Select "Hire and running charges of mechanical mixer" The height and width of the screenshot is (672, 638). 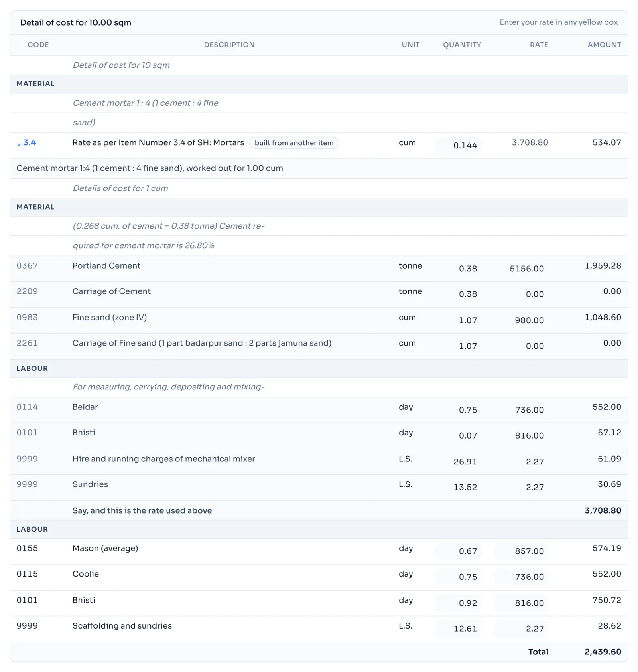(164, 459)
